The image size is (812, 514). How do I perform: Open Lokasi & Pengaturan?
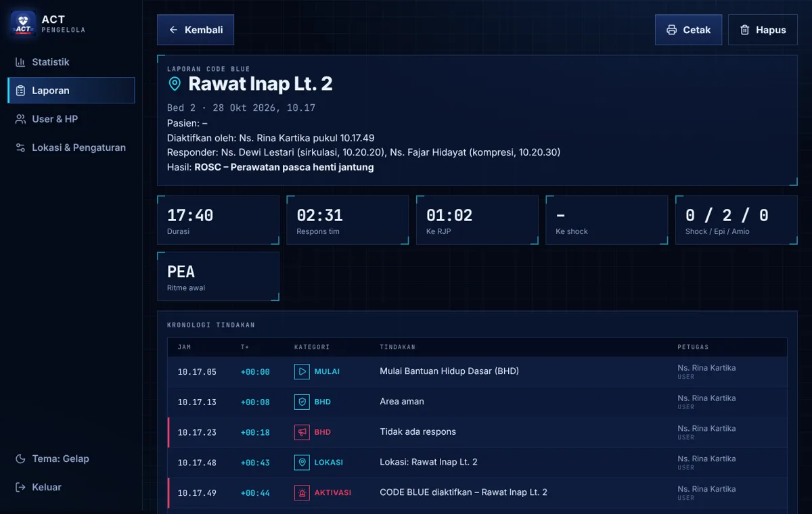click(x=71, y=147)
